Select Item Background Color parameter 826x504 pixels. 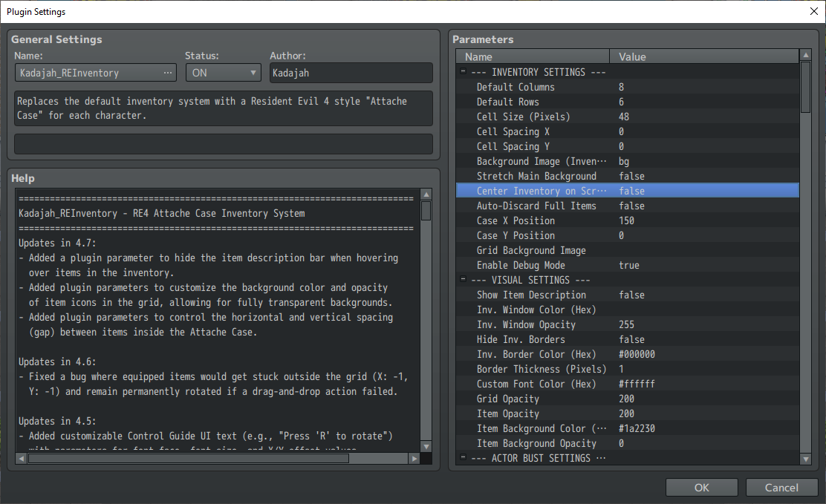coord(628,428)
